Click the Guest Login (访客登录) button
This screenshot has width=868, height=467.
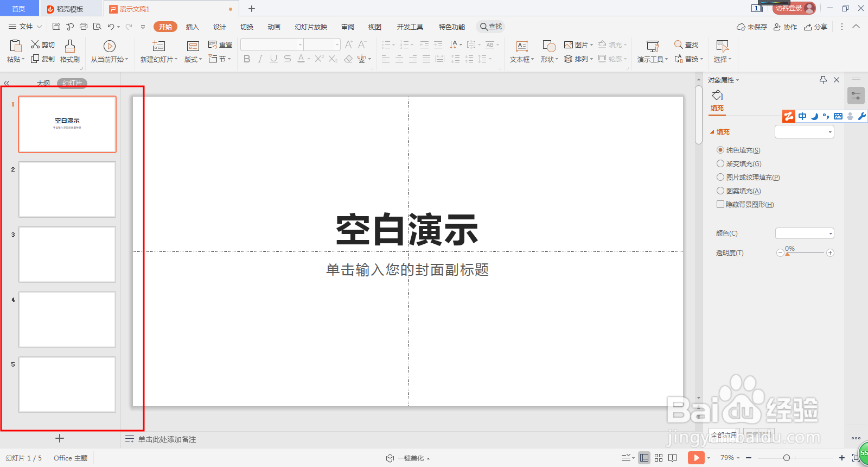(794, 8)
